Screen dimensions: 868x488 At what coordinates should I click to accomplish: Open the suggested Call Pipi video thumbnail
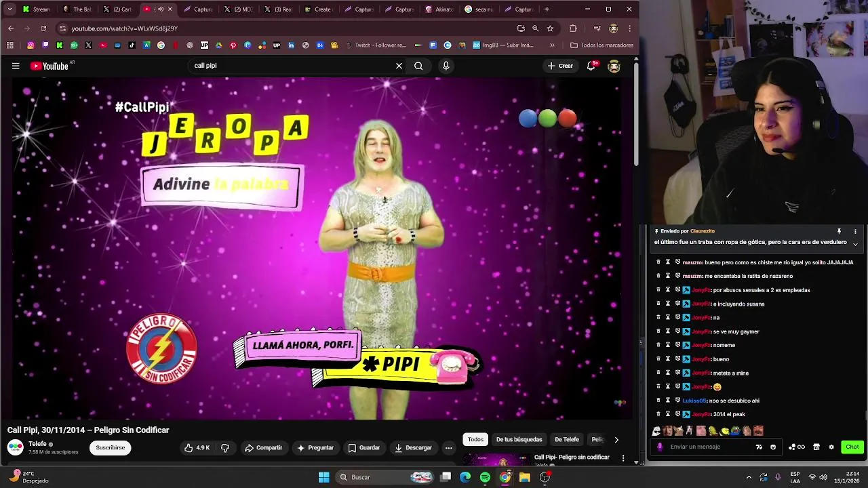click(495, 459)
